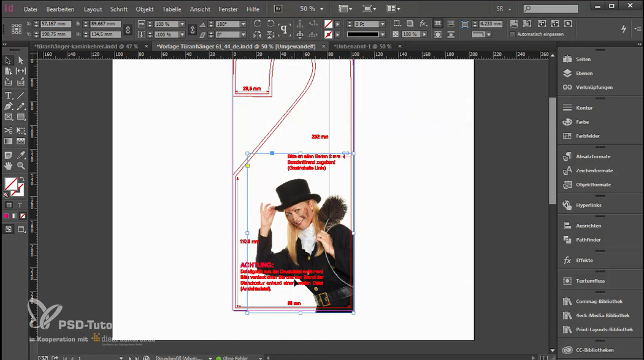Reset to default fill and stroke

pyautogui.click(x=6, y=195)
